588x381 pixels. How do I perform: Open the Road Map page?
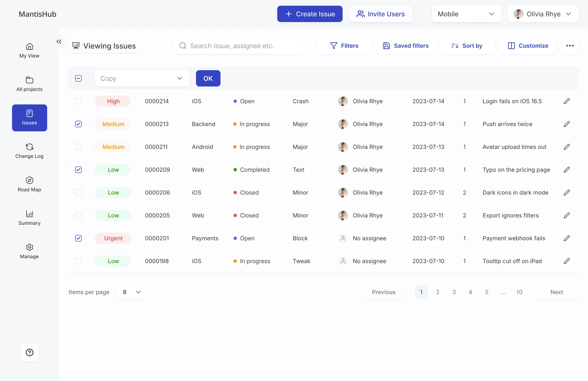(29, 185)
